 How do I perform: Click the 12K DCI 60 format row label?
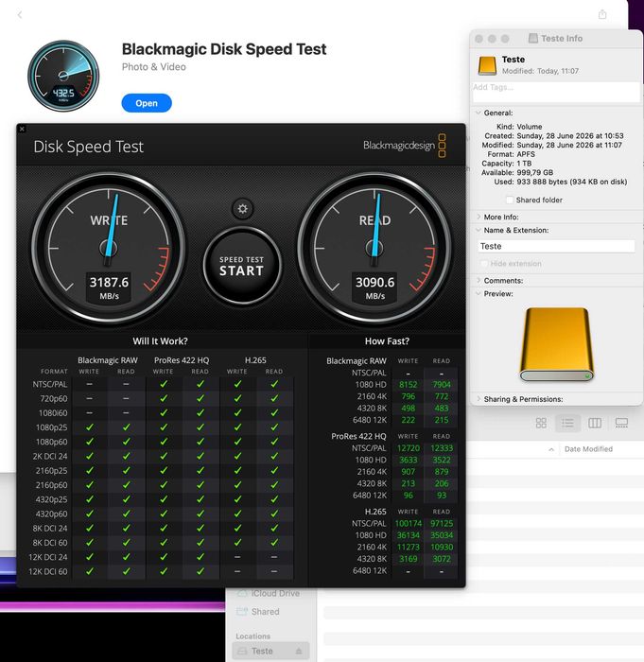click(x=47, y=571)
